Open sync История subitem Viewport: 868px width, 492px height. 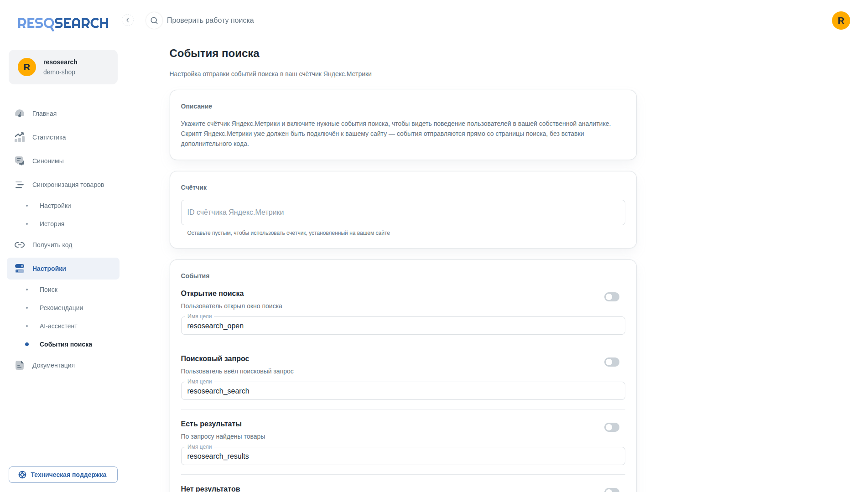coord(63,224)
